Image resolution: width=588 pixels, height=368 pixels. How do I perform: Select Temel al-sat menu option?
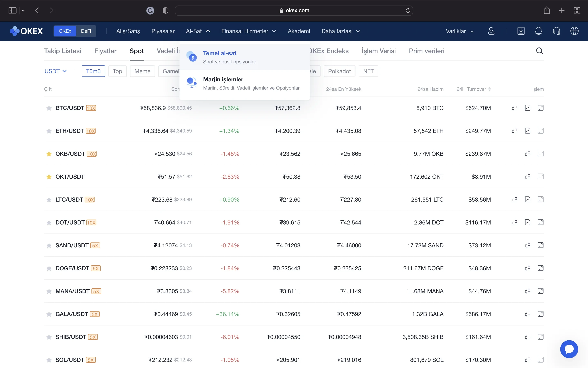point(245,57)
